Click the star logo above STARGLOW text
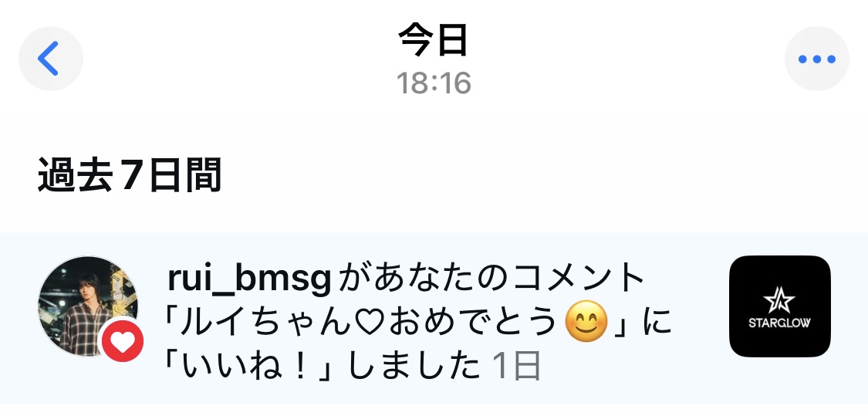868x416 pixels. [778, 300]
